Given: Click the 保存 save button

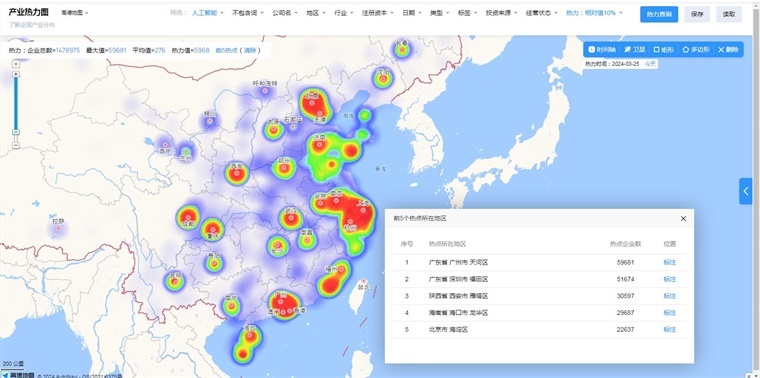Looking at the screenshot, I should coord(697,15).
